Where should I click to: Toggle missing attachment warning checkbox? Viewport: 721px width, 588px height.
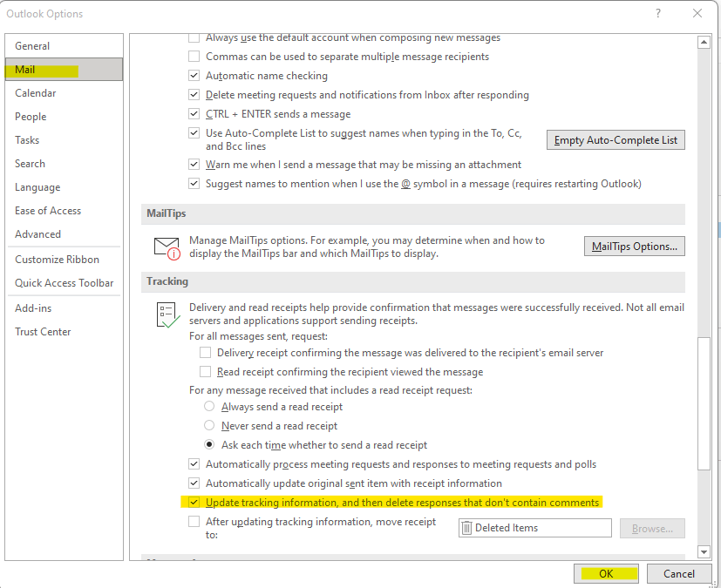[x=194, y=165]
